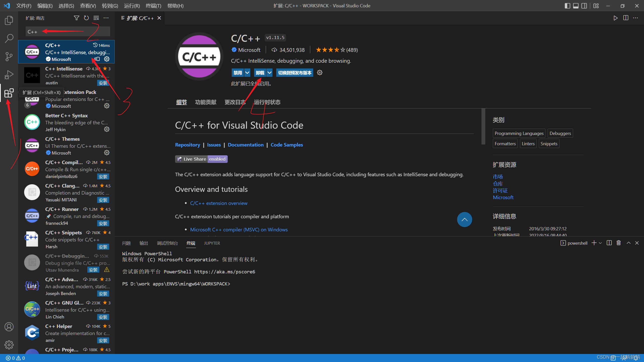The width and height of the screenshot is (644, 362).
Task: Open the File menu
Action: click(x=24, y=6)
